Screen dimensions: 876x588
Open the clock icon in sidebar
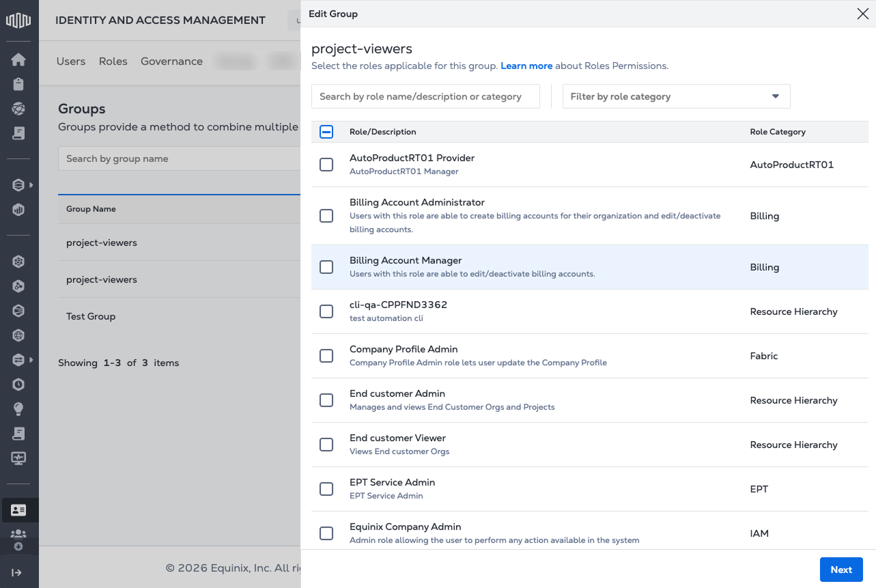18,384
